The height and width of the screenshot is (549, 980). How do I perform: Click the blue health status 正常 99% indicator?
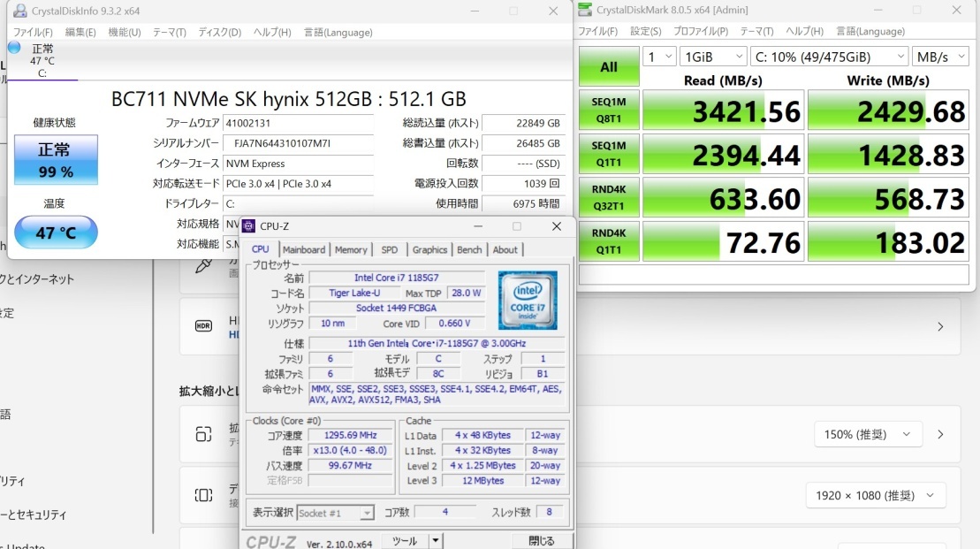click(56, 159)
